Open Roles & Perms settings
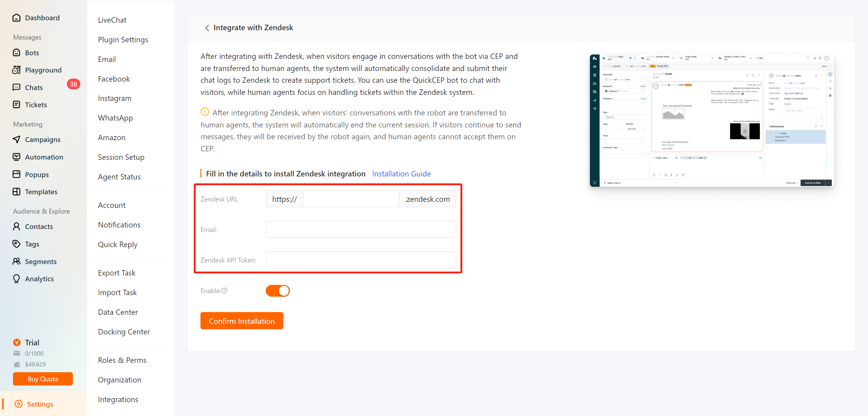 click(x=122, y=360)
